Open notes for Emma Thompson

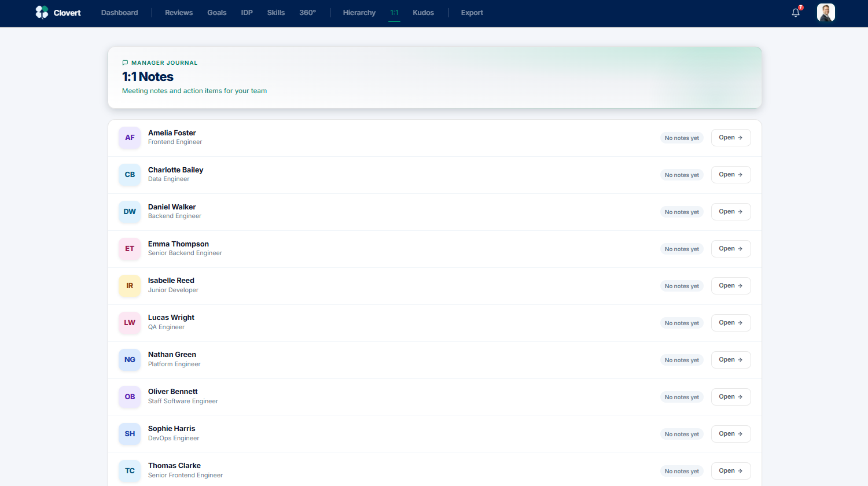pyautogui.click(x=731, y=249)
